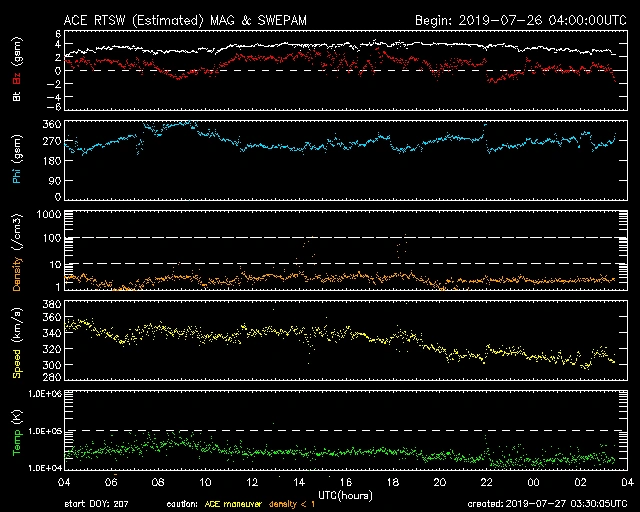
Task: Click the '00' hour tick on the time axis
Action: [x=533, y=483]
